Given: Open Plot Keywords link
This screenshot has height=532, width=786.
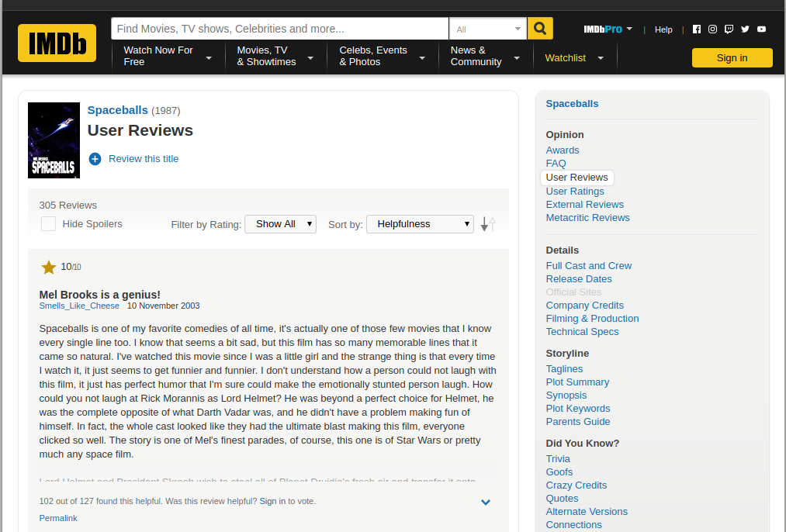Looking at the screenshot, I should coord(578,409).
